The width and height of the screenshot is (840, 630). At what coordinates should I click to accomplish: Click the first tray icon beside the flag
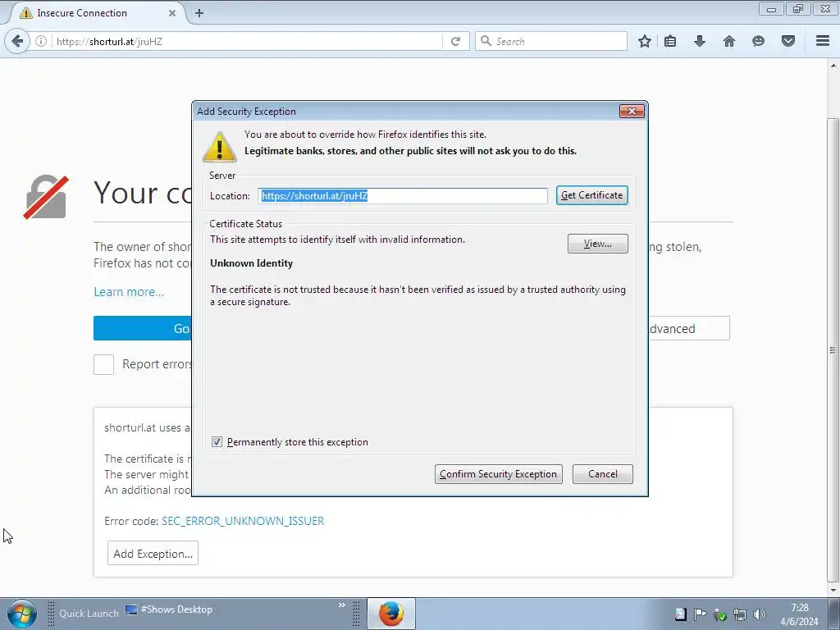tap(680, 614)
